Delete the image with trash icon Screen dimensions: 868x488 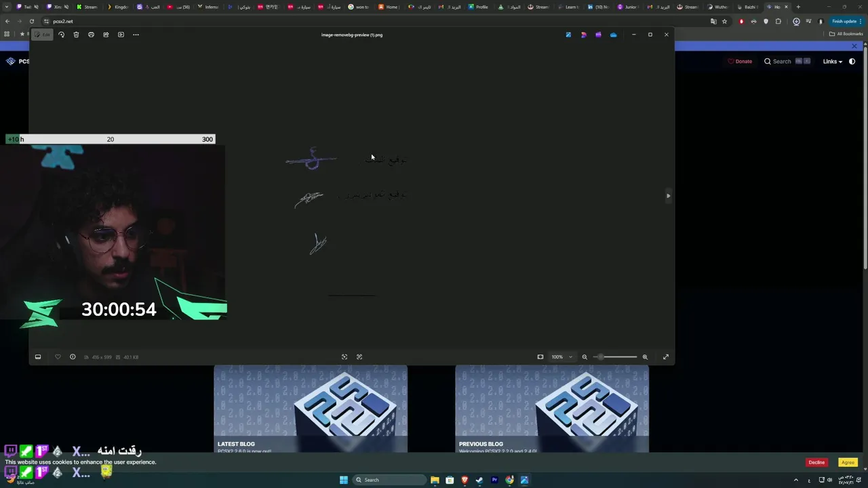click(x=76, y=35)
